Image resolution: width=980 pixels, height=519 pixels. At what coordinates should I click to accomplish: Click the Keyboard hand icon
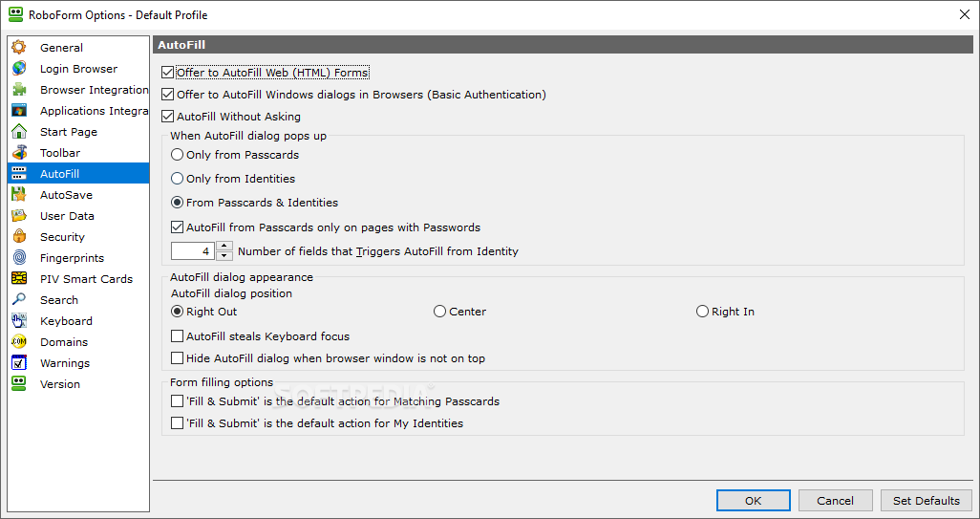(19, 321)
